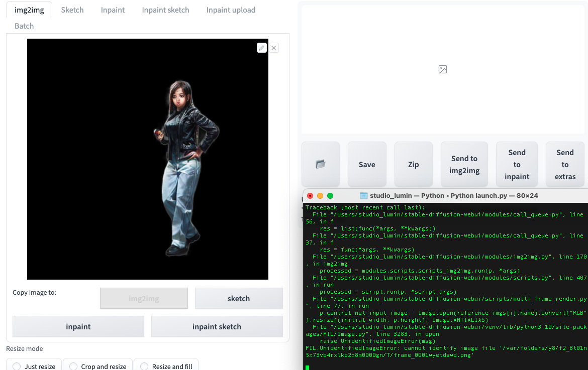Copy image to inpaint sketch
This screenshot has height=370, width=588.
(217, 326)
